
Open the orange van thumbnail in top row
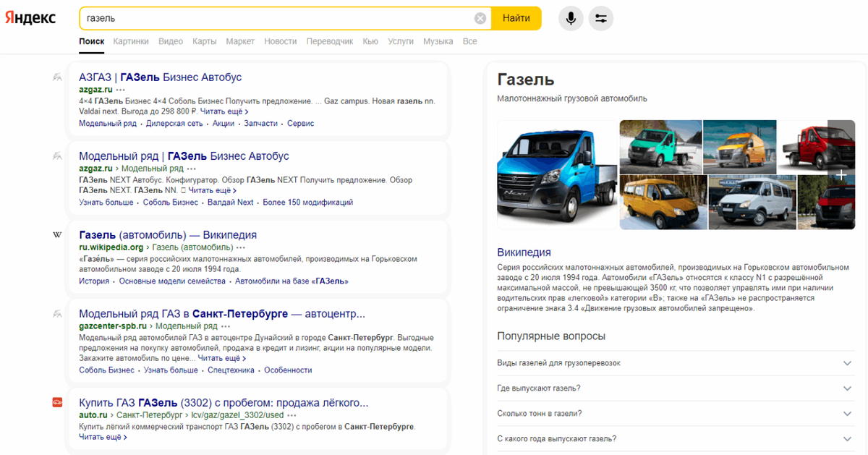tap(739, 147)
